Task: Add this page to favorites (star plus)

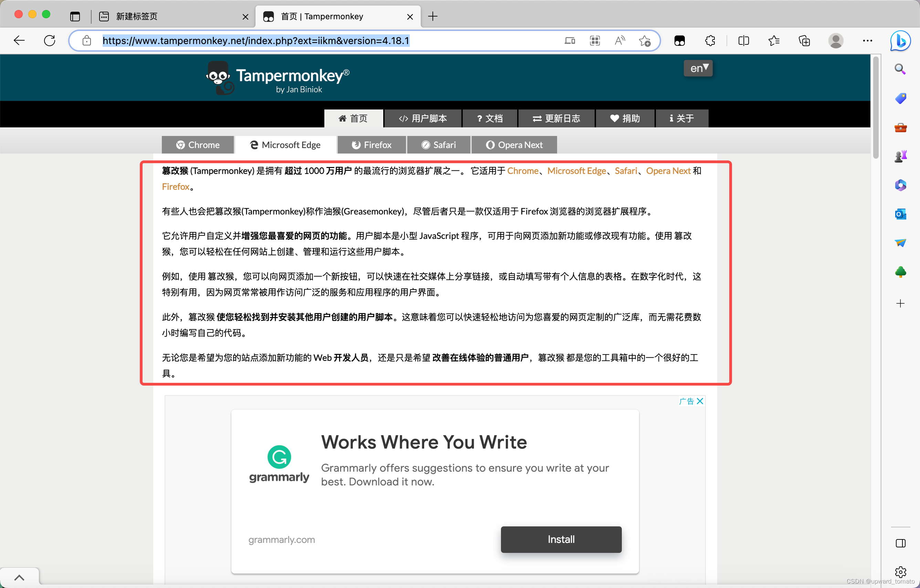Action: pos(645,41)
